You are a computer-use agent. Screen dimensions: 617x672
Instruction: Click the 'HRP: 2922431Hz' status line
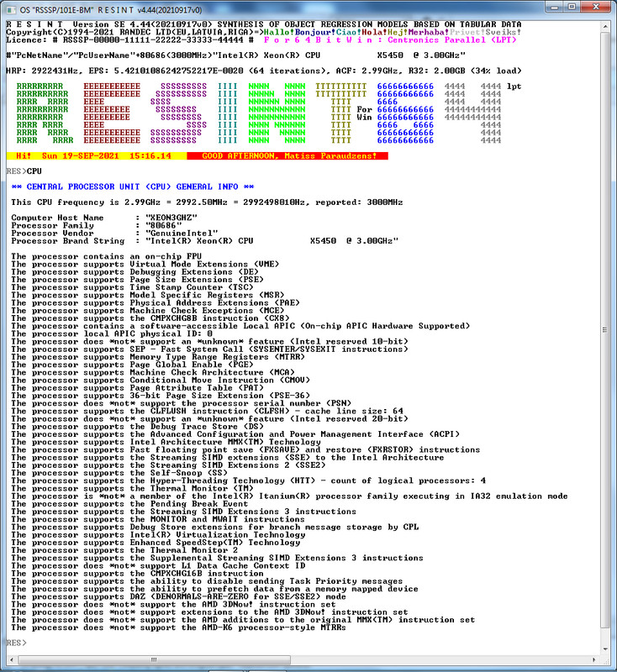click(264, 71)
